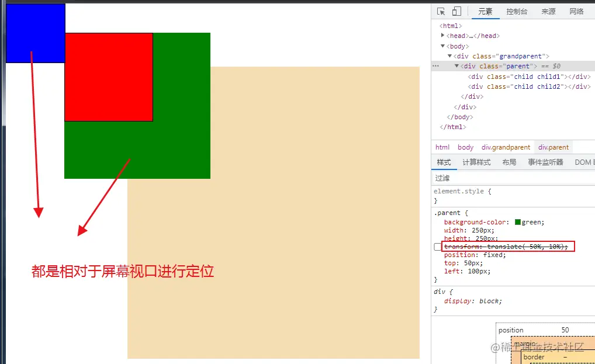Select body in the breadcrumb bar
The height and width of the screenshot is (364, 595).
(465, 147)
